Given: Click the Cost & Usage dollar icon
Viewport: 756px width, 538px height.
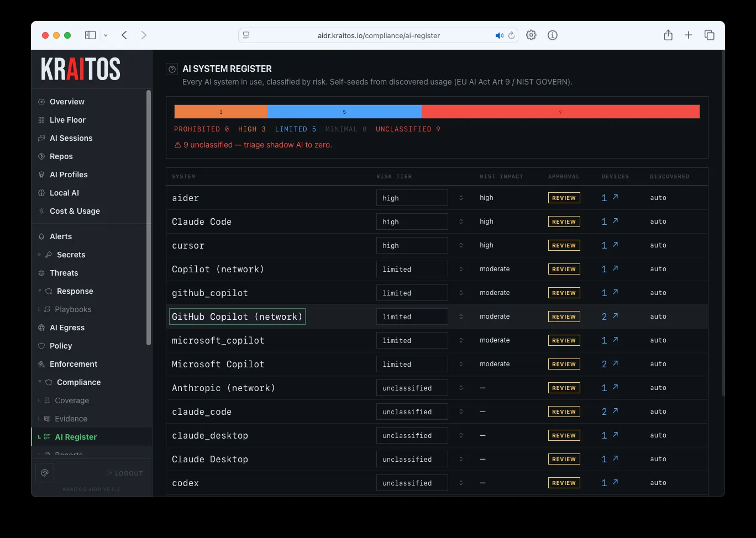Looking at the screenshot, I should click(41, 211).
